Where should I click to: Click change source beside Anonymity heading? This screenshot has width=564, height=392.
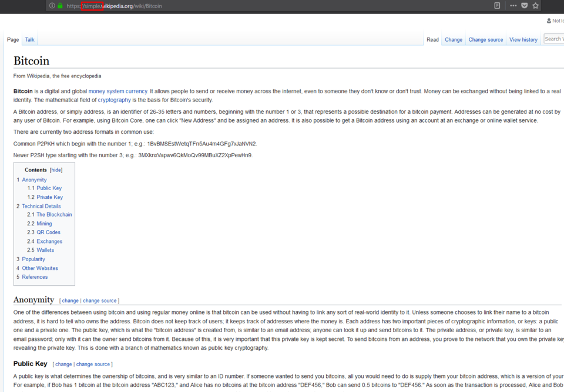point(100,300)
